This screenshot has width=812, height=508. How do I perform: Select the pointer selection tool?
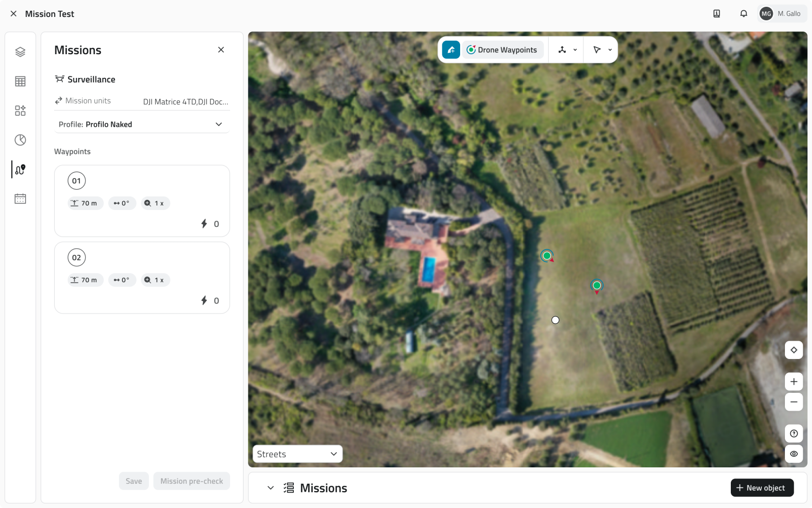point(597,50)
